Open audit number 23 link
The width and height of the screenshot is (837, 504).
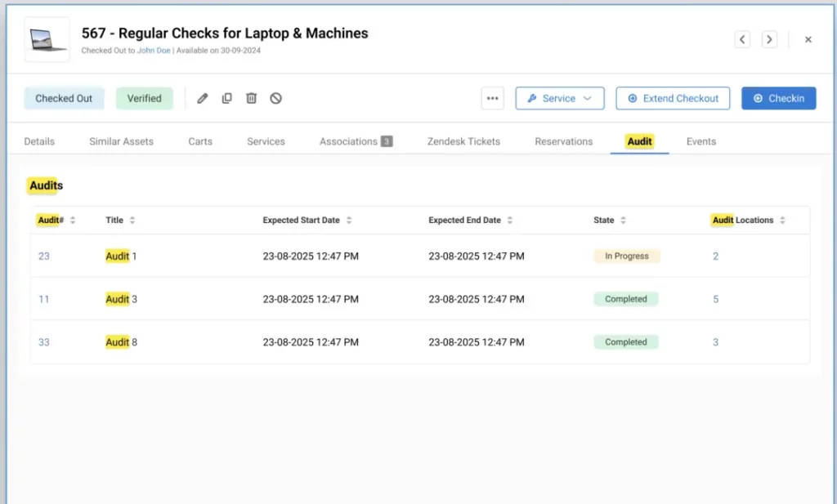coord(44,256)
